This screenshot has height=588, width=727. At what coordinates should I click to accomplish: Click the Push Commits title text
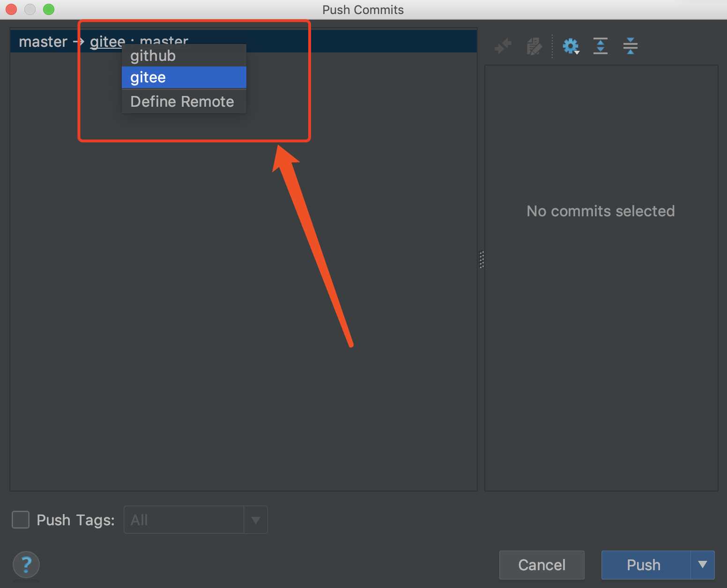pos(363,10)
